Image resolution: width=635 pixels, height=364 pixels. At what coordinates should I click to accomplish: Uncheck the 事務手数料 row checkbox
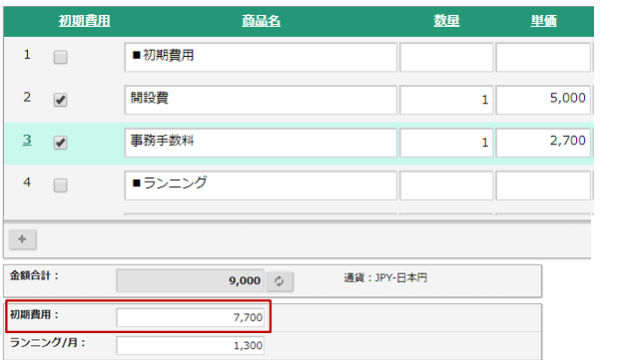point(60,143)
